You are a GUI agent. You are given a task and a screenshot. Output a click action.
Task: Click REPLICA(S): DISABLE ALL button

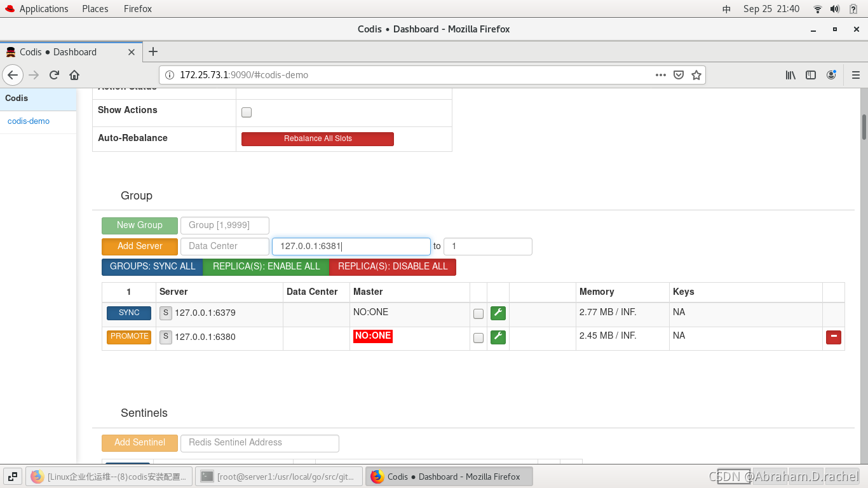[x=393, y=266]
